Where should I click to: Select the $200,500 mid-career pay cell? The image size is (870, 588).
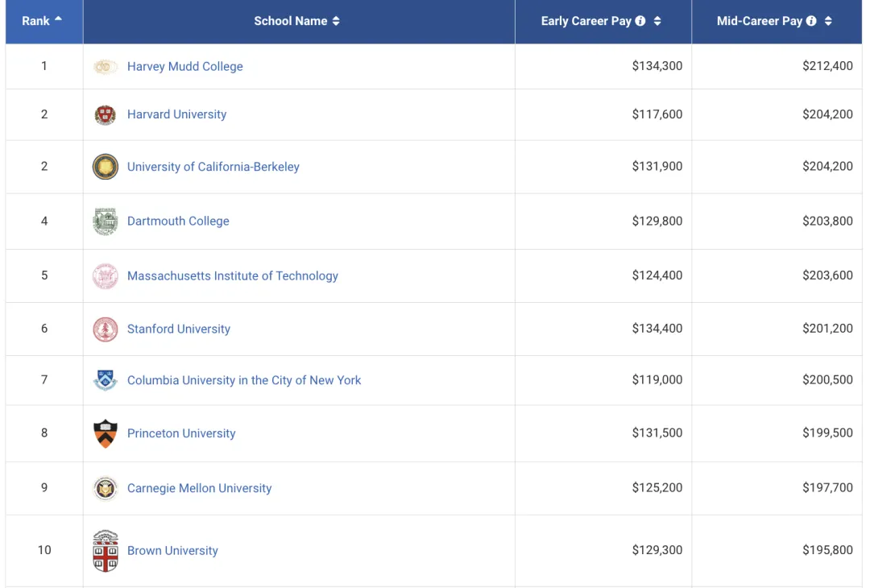click(x=777, y=380)
